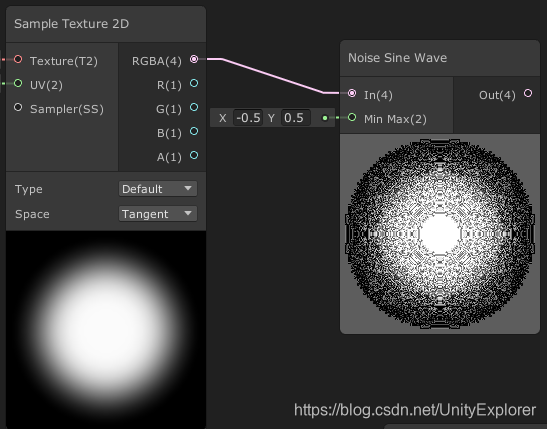The image size is (547, 429).
Task: Click the Min Max(2) label
Action: point(395,119)
